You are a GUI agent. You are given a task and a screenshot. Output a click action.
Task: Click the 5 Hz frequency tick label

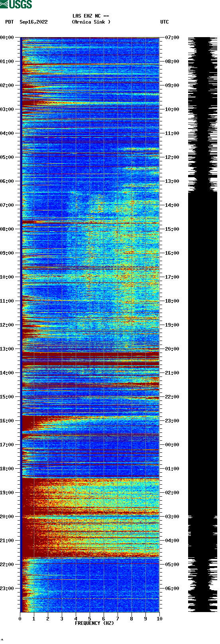(90, 619)
